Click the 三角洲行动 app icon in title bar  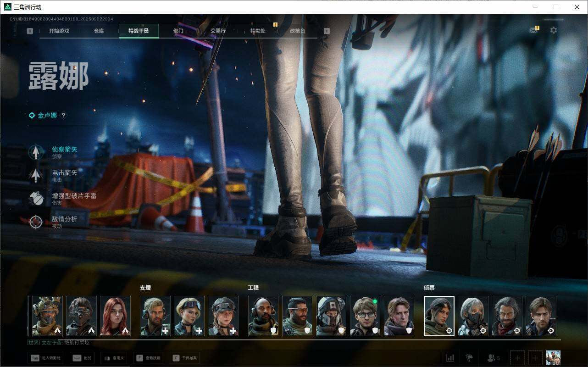(7, 7)
